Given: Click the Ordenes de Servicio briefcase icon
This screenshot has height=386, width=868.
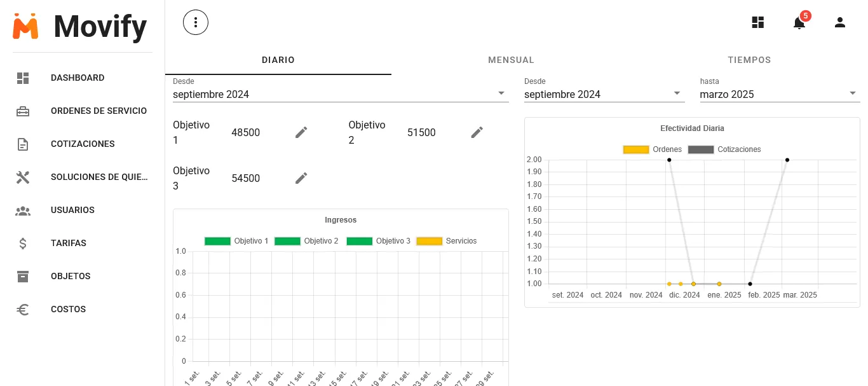Looking at the screenshot, I should (23, 111).
